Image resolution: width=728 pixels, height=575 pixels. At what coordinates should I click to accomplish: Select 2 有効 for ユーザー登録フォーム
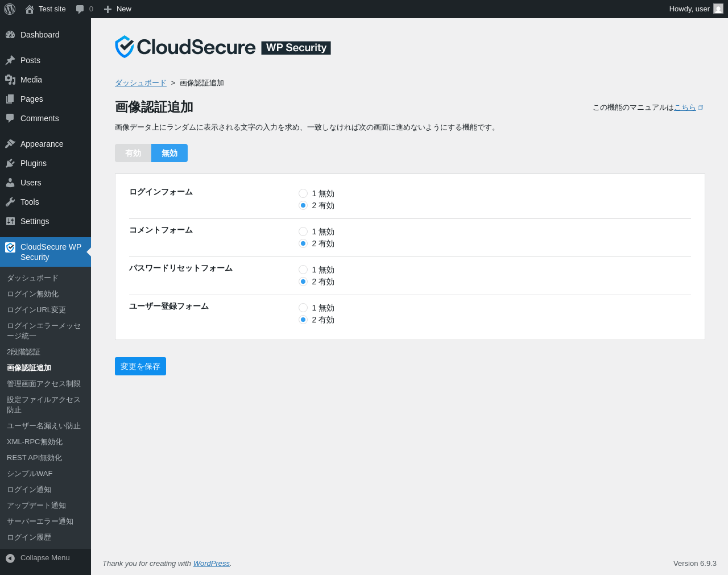pyautogui.click(x=303, y=320)
